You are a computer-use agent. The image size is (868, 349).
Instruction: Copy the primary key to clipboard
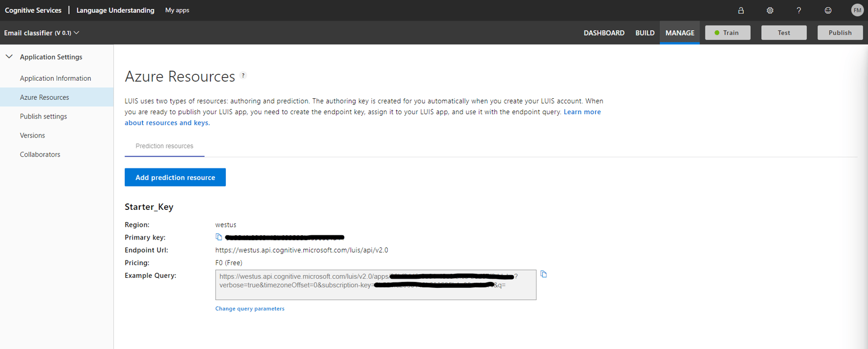tap(218, 237)
